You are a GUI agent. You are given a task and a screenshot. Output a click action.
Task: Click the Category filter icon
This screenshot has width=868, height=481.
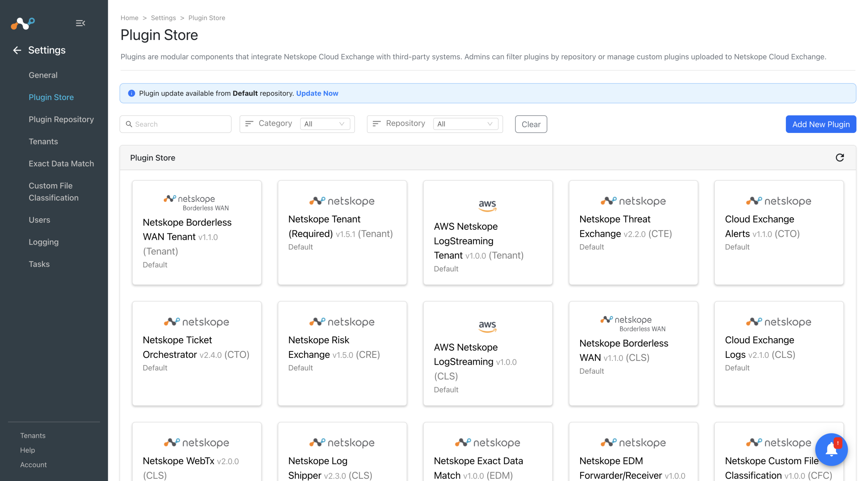tap(249, 124)
